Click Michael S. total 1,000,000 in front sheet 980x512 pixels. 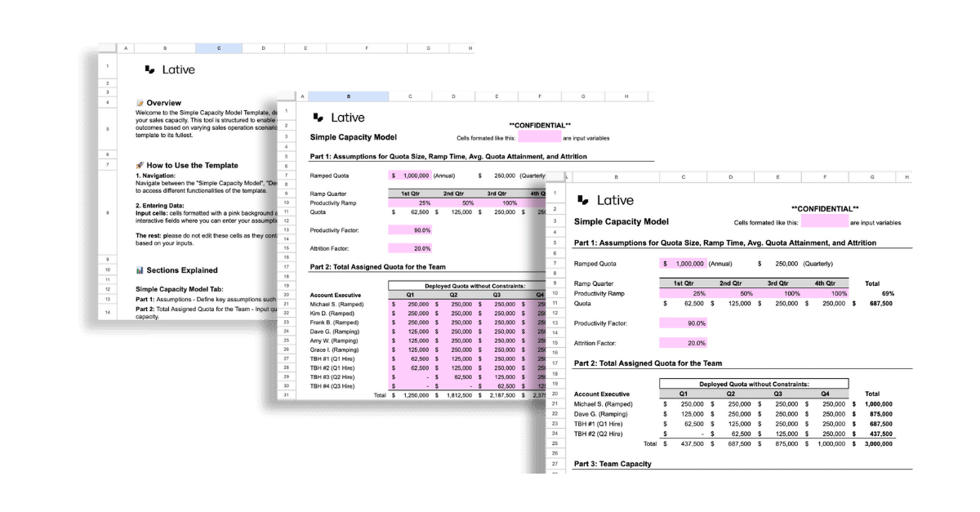(876, 403)
